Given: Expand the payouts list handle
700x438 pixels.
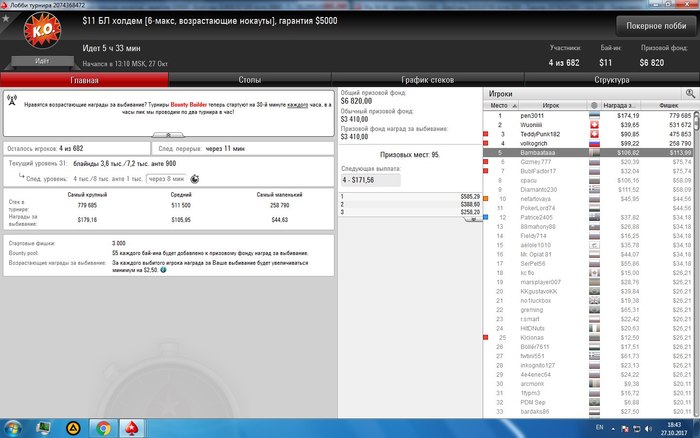Looking at the screenshot, I should (x=473, y=219).
